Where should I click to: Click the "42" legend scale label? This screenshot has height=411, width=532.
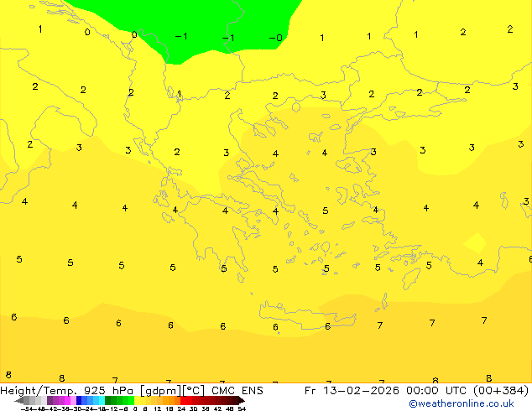pyautogui.click(x=217, y=408)
